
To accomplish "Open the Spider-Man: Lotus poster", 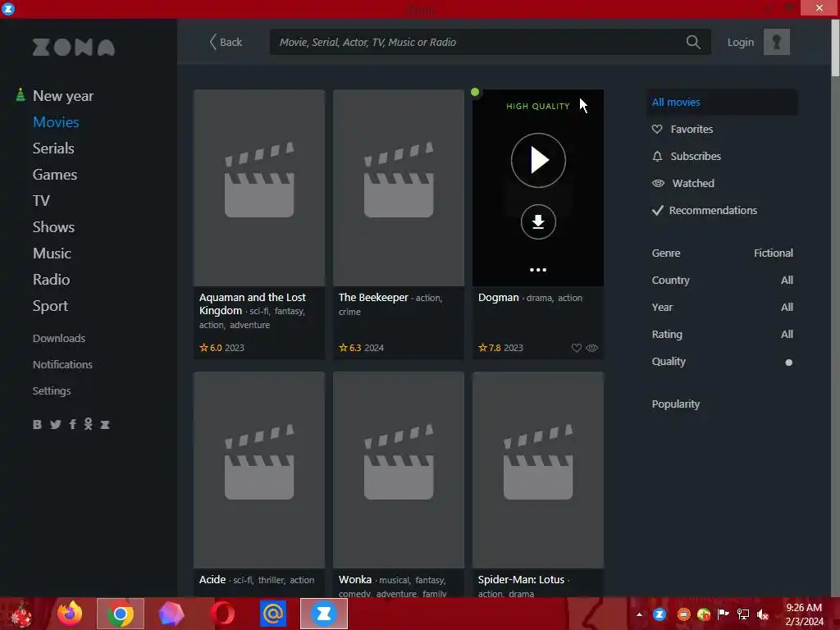I will pyautogui.click(x=538, y=470).
